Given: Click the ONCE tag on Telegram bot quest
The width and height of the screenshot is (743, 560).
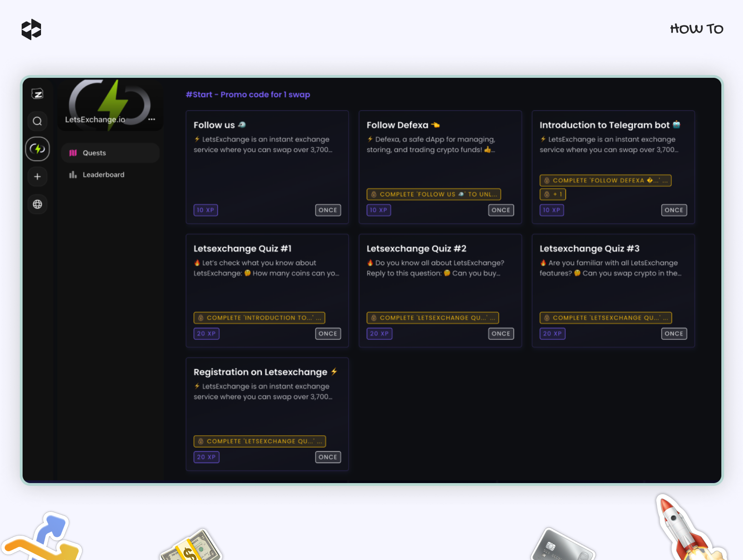Looking at the screenshot, I should point(674,210).
